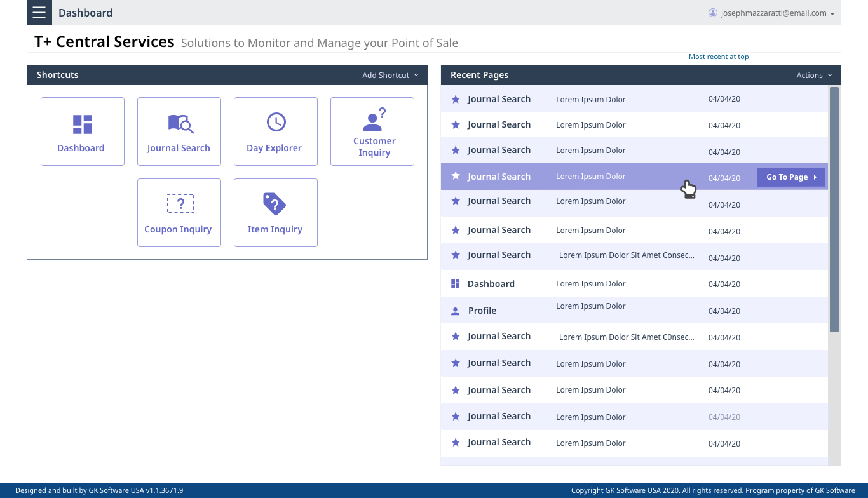Click the Day Explorer clock icon
868x498 pixels.
(x=276, y=122)
